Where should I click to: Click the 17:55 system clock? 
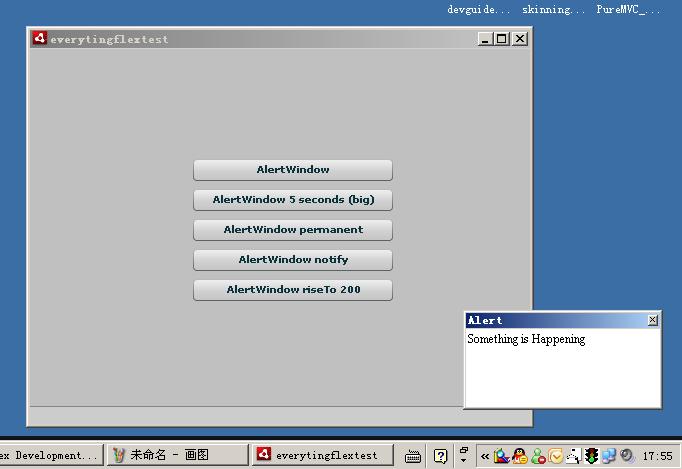657,456
